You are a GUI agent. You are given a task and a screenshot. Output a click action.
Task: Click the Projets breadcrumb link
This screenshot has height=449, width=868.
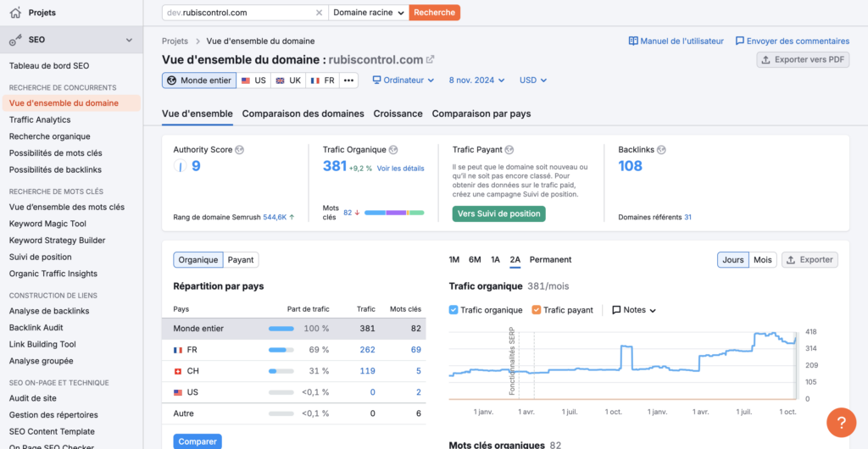point(175,41)
